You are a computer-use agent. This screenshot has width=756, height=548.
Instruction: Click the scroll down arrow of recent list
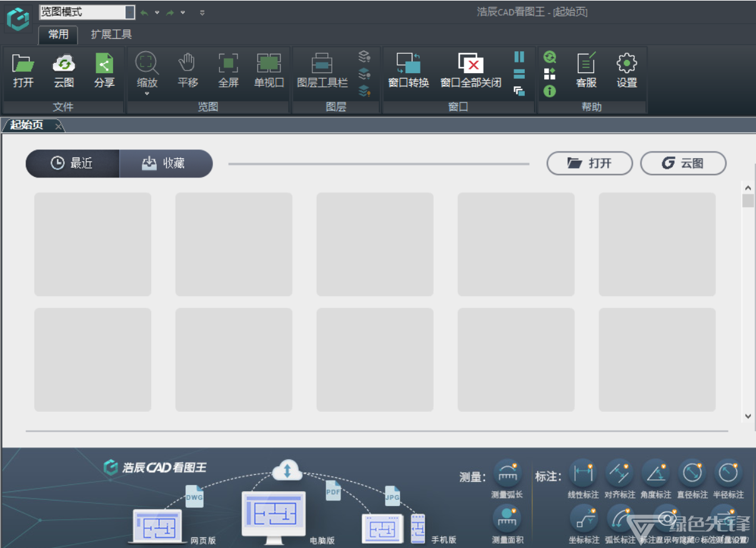click(748, 416)
